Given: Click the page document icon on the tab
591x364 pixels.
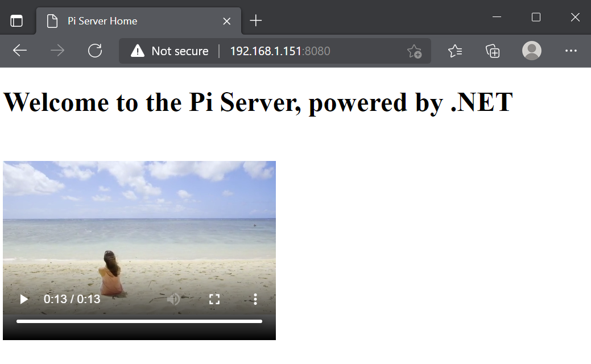Looking at the screenshot, I should [x=53, y=20].
